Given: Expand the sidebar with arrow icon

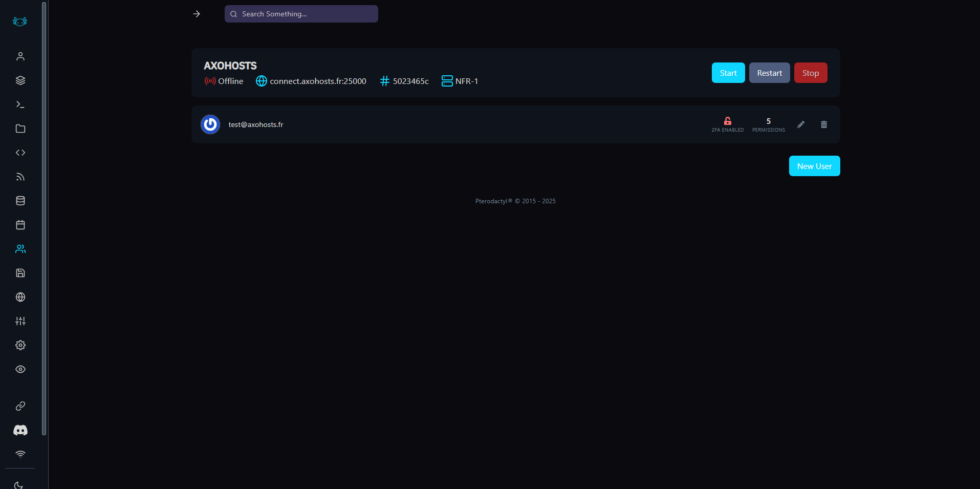Looking at the screenshot, I should tap(197, 14).
